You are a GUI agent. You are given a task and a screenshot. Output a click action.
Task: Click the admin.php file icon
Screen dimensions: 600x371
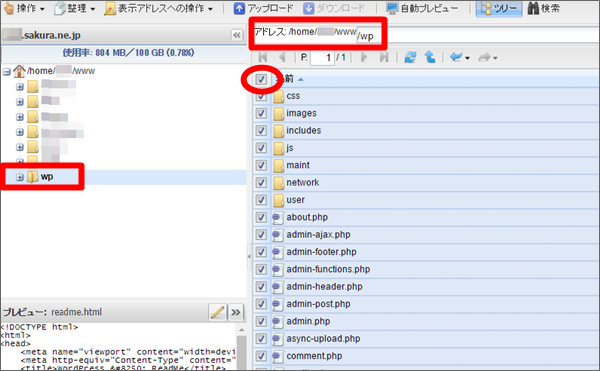pyautogui.click(x=277, y=322)
